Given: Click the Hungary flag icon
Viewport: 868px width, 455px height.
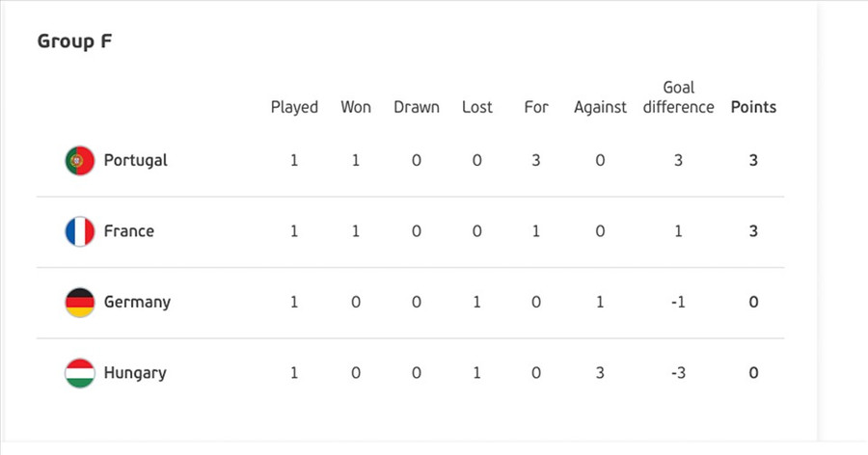Looking at the screenshot, I should pos(79,373).
